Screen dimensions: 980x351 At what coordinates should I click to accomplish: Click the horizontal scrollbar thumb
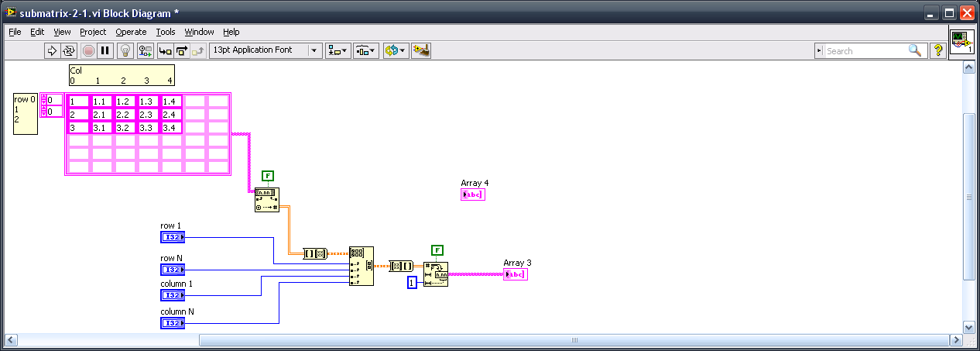tap(574, 340)
